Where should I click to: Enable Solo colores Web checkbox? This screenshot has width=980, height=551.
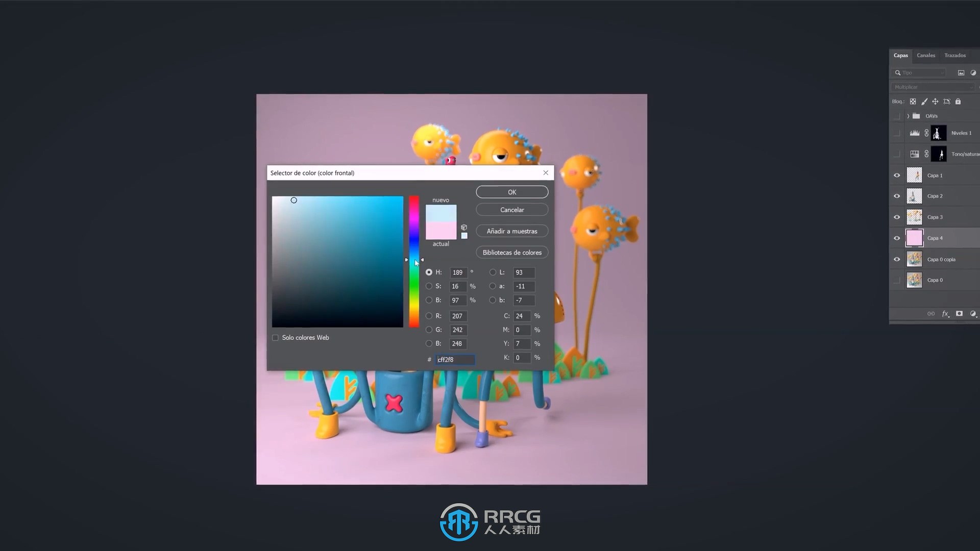276,337
